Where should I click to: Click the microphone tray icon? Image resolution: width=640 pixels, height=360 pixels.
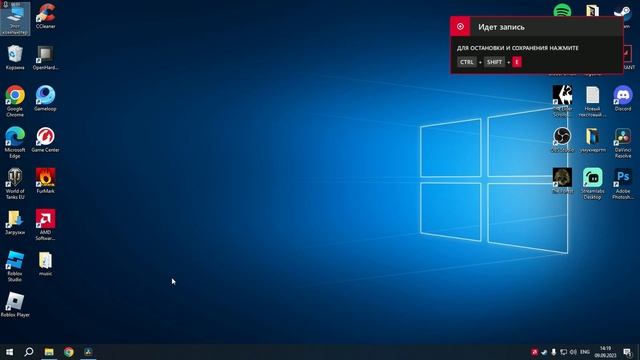553,352
